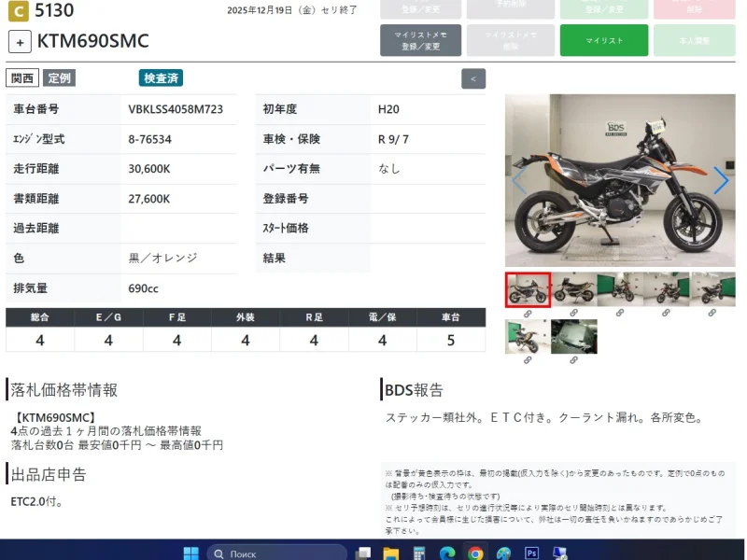Click the 関西 tag
Image resolution: width=747 pixels, height=560 pixels.
(x=22, y=78)
